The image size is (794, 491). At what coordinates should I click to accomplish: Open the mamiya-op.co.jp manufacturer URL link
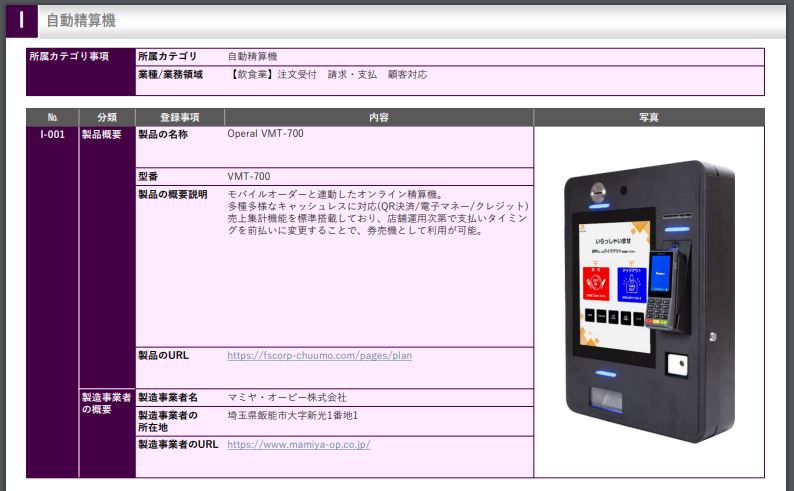pos(299,444)
